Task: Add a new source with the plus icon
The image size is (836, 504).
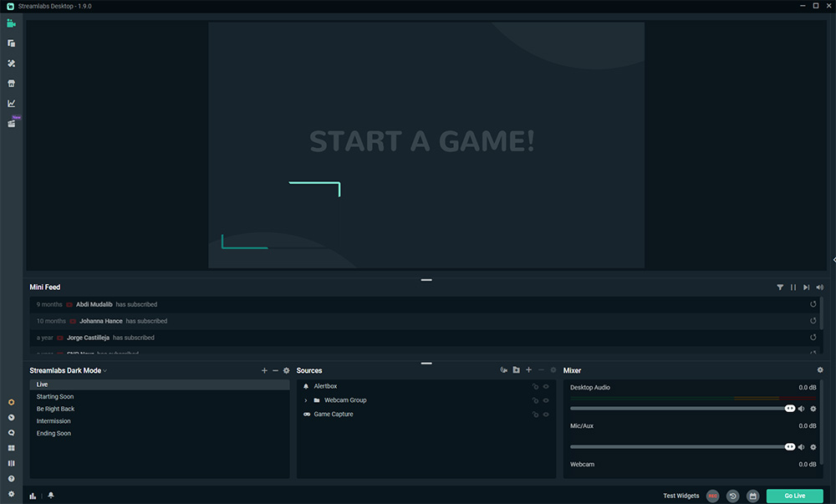Action: click(x=528, y=369)
